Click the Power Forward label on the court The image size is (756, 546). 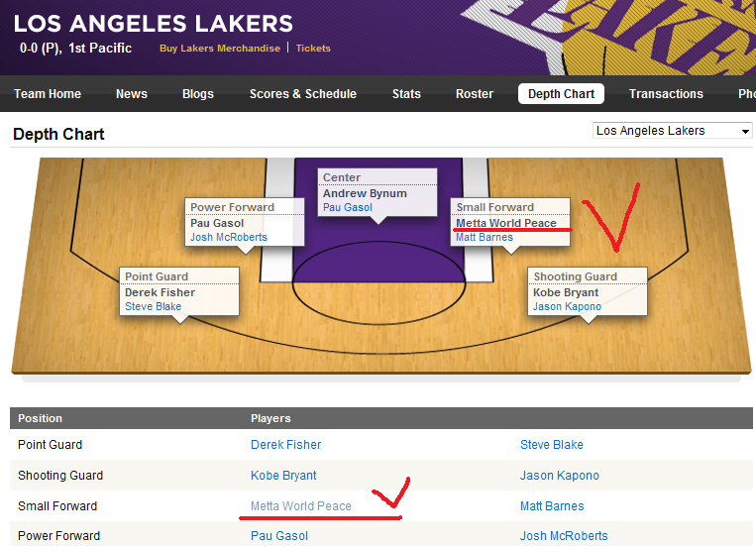(233, 207)
